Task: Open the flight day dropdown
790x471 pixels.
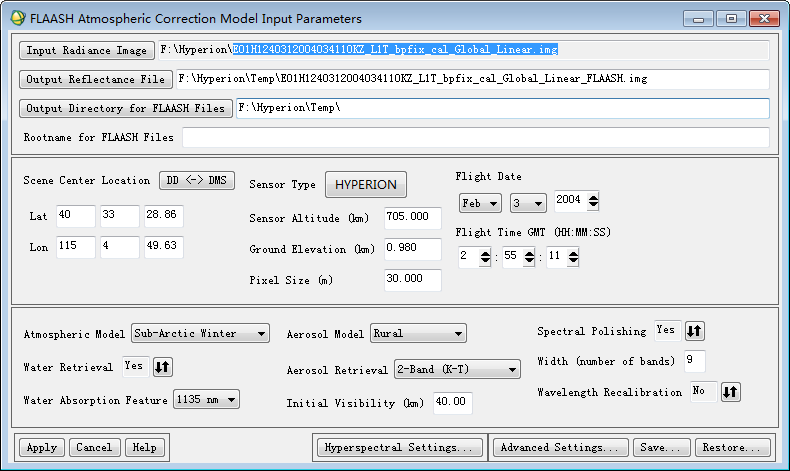Action: click(528, 203)
